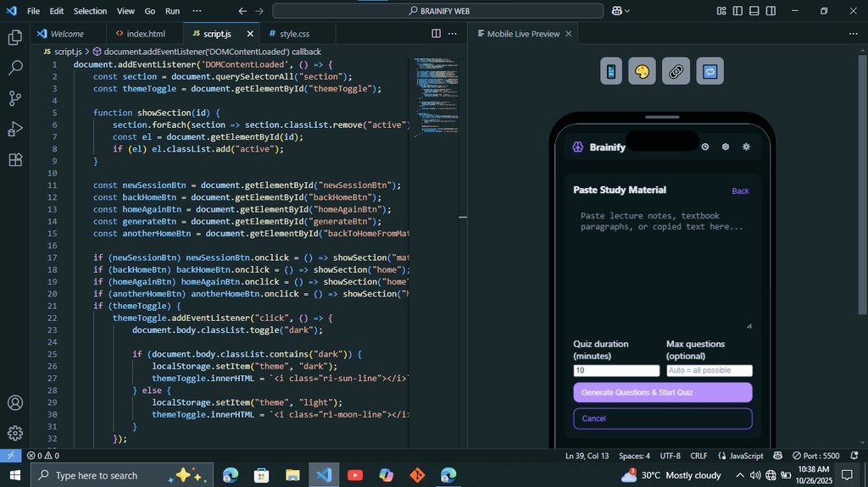
Task: Split the editor right
Action: click(437, 34)
